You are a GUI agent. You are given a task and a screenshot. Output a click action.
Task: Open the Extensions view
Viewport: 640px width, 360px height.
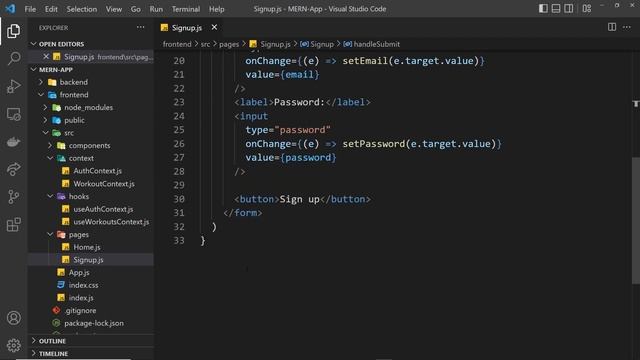tap(13, 224)
